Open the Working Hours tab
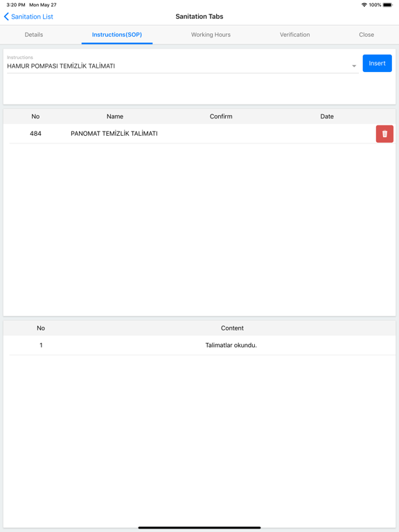 (x=211, y=35)
